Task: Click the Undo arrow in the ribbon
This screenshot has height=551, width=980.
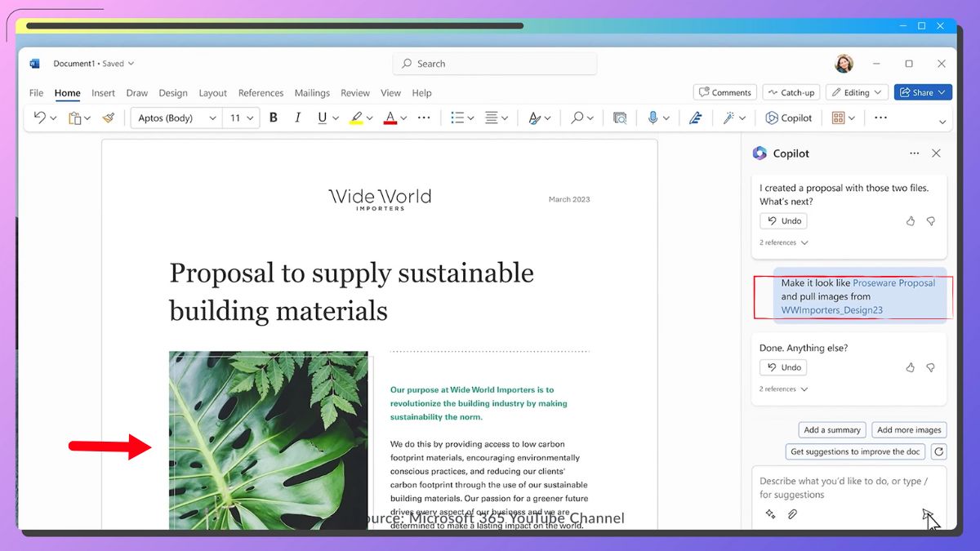Action: 39,118
